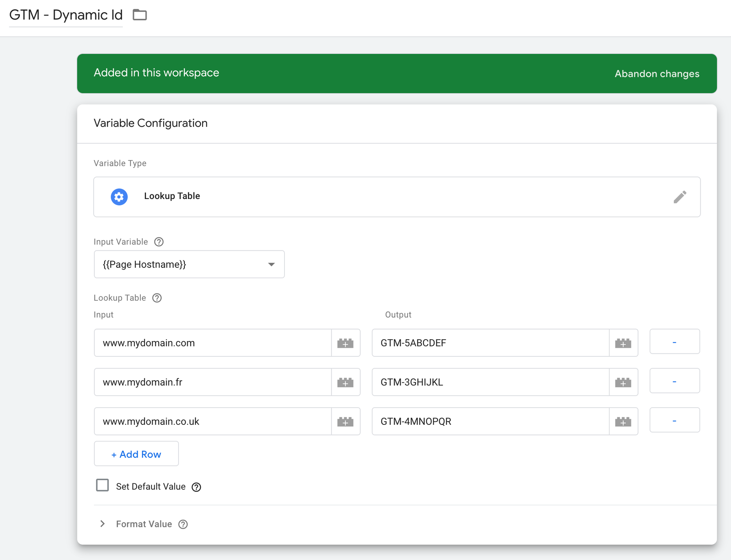Click the Variable Type label
Image resolution: width=731 pixels, height=560 pixels.
coord(120,163)
